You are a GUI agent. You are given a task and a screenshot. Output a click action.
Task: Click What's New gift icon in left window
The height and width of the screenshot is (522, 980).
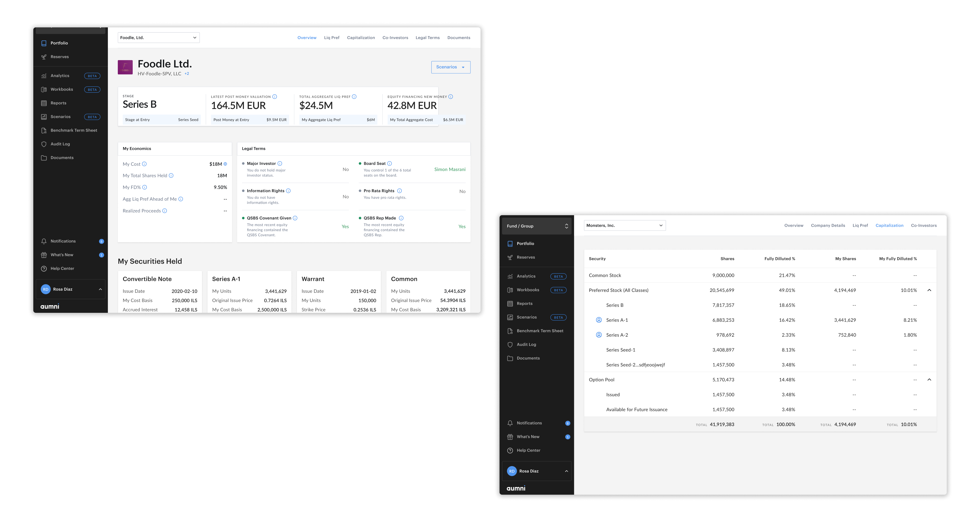44,255
